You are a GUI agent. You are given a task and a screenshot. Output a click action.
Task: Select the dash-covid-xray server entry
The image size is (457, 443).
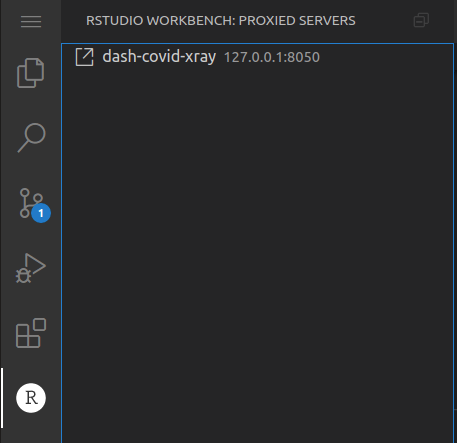(x=257, y=57)
